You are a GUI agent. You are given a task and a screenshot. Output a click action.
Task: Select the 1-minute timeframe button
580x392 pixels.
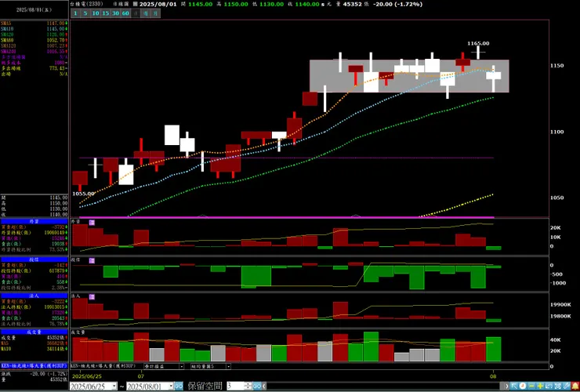click(75, 13)
